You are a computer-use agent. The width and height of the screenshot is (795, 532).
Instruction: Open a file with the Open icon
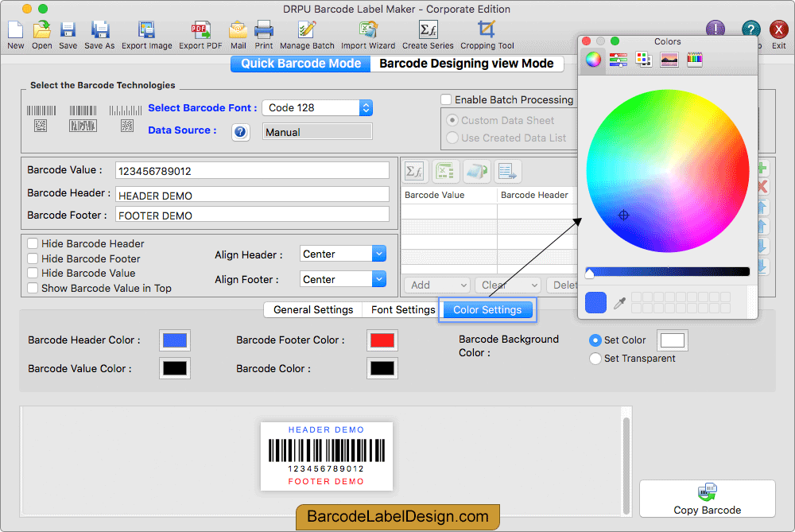(41, 30)
